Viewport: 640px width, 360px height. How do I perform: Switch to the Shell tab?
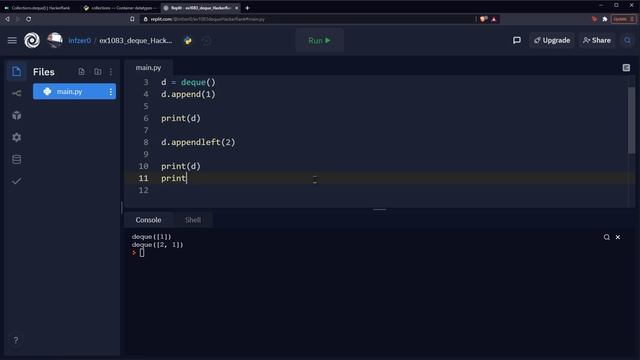point(193,220)
